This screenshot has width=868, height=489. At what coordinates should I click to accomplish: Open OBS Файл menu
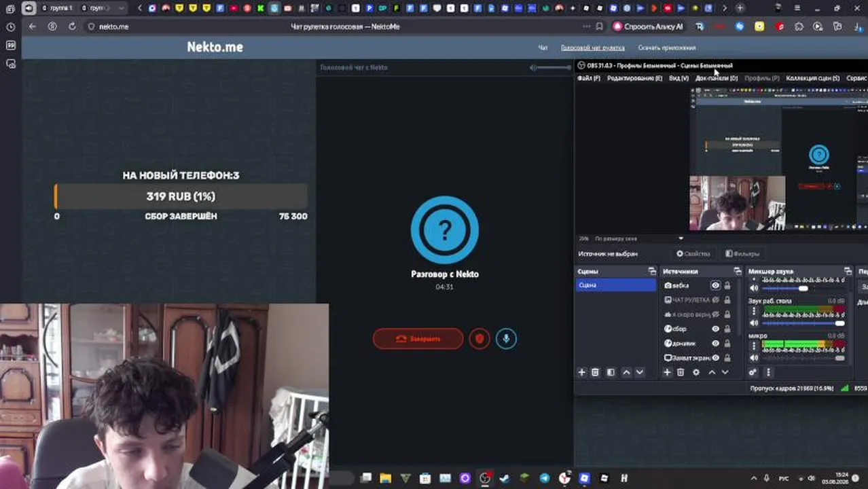pos(588,78)
